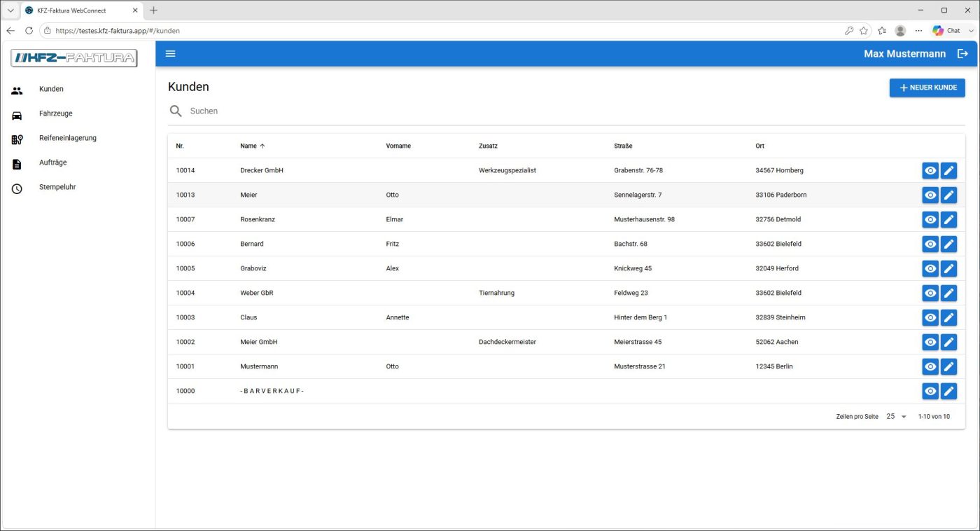This screenshot has width=980, height=531.
Task: Click the cell Musterhausenstr. 98
Action: pos(644,219)
